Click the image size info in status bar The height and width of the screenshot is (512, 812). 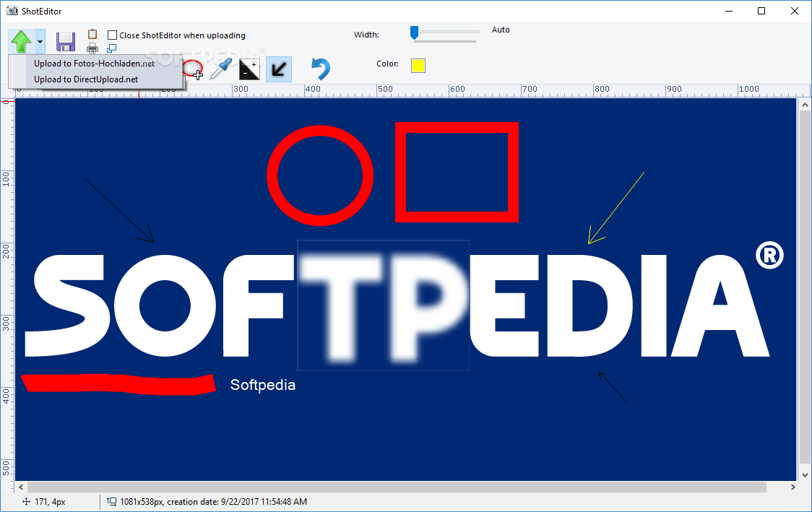click(207, 502)
